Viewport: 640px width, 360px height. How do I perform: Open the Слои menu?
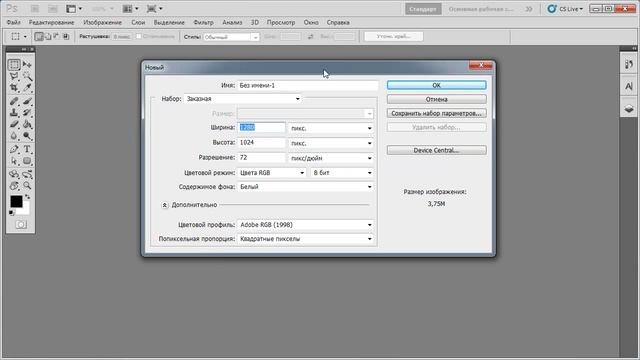click(138, 22)
